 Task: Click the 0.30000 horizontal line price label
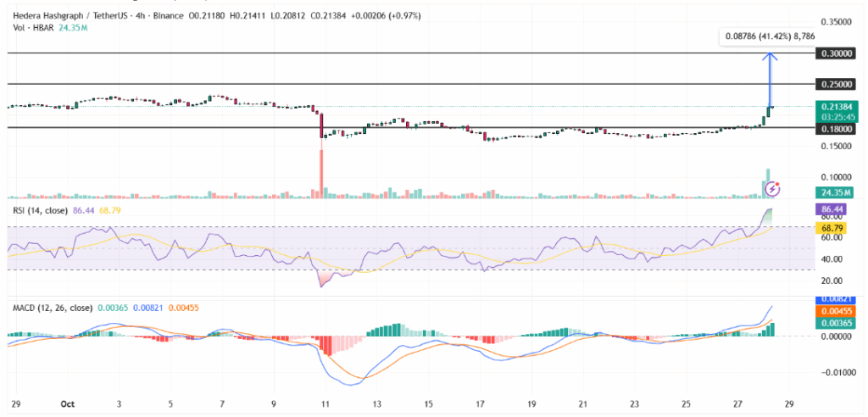tap(834, 53)
